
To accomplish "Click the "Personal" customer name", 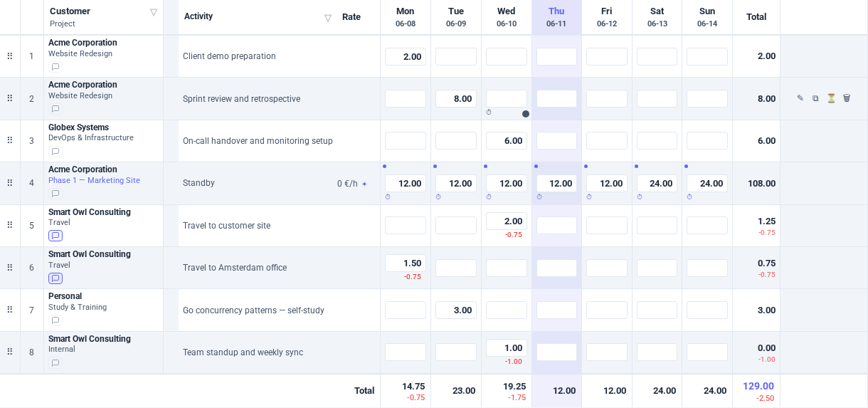I will tap(65, 296).
